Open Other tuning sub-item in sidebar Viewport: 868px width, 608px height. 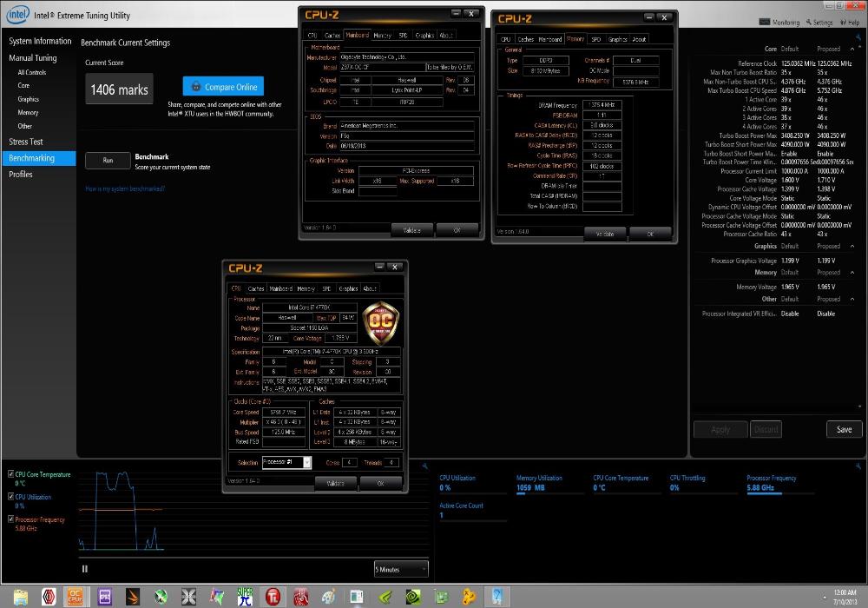[x=24, y=126]
